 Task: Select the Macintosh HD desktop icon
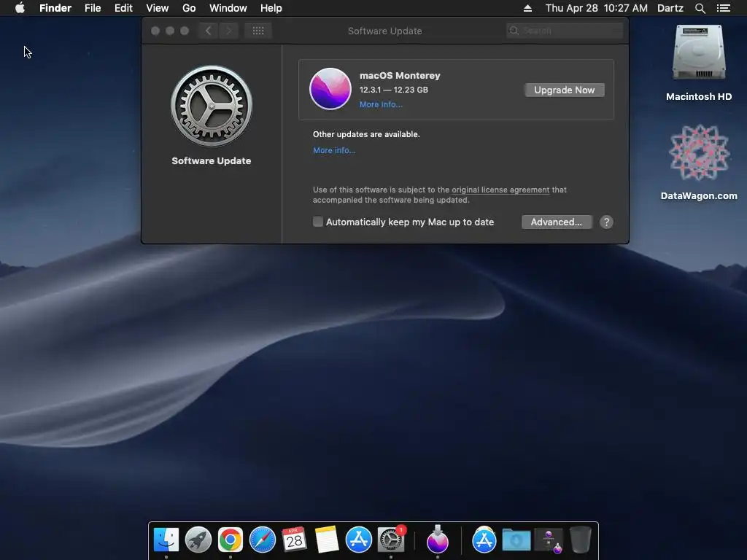pos(699,63)
